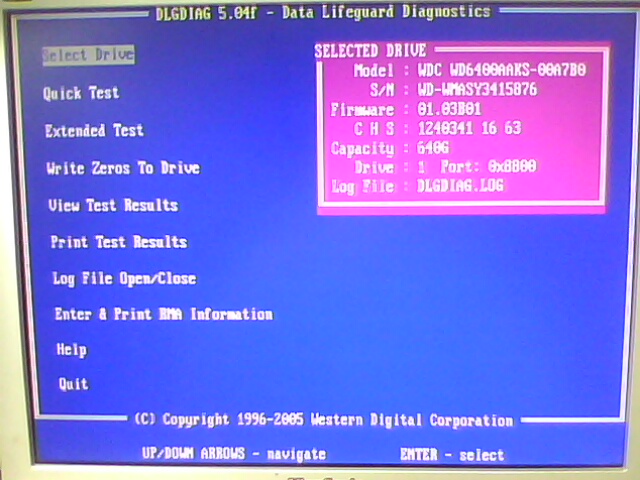
Task: Start the Extended Test option
Action: pyautogui.click(x=94, y=131)
